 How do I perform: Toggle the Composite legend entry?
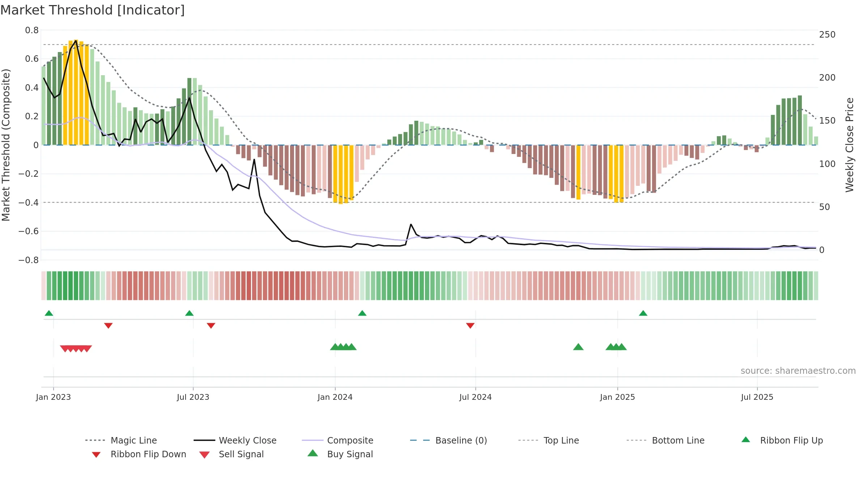click(338, 440)
